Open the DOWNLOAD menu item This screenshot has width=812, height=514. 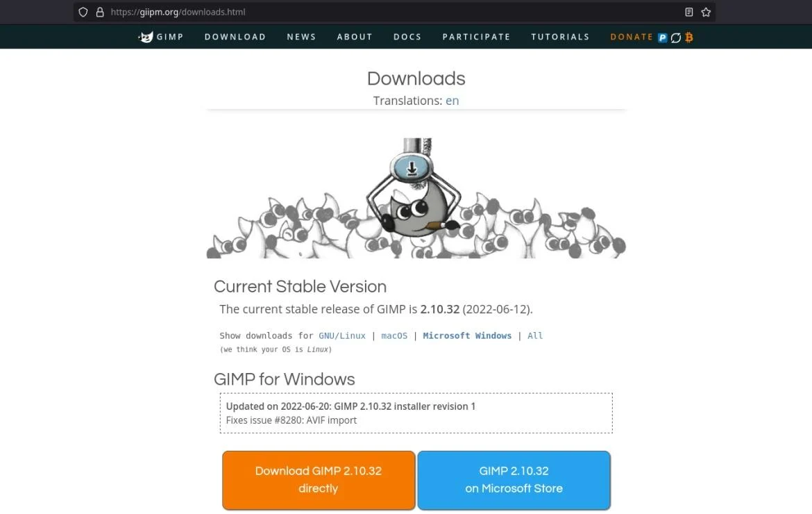click(235, 37)
